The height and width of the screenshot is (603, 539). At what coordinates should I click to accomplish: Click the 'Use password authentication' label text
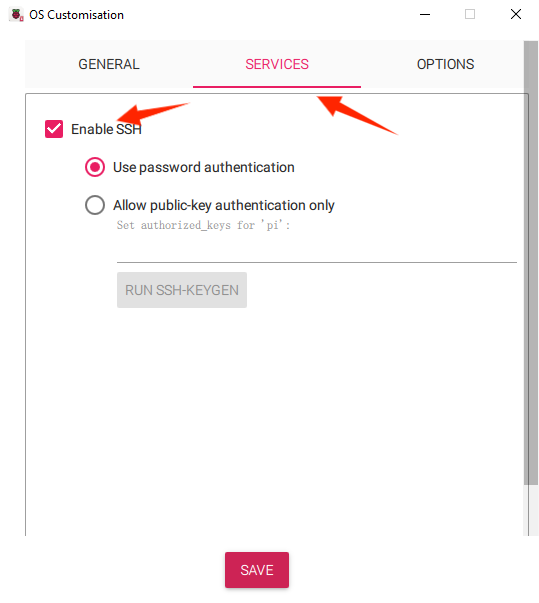(x=204, y=167)
